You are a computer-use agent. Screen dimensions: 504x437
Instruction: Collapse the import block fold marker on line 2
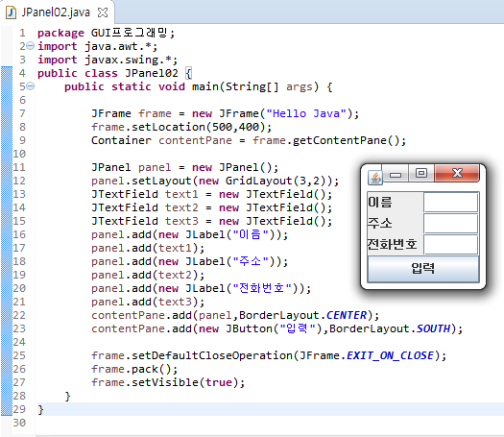(x=30, y=46)
